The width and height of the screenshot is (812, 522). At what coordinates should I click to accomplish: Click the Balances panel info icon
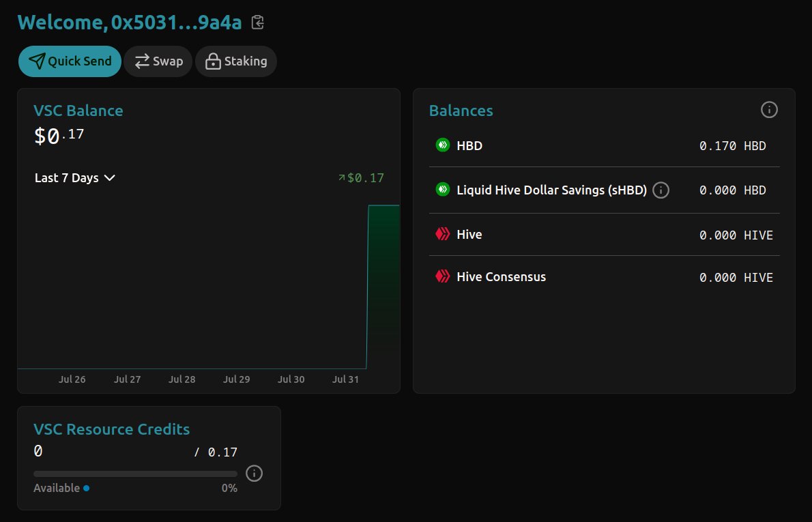tap(769, 110)
